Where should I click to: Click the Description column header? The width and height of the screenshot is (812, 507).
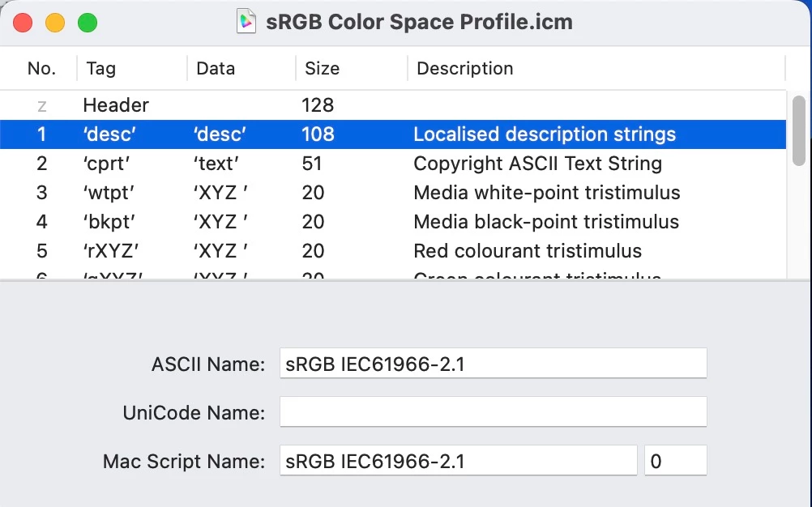click(464, 69)
